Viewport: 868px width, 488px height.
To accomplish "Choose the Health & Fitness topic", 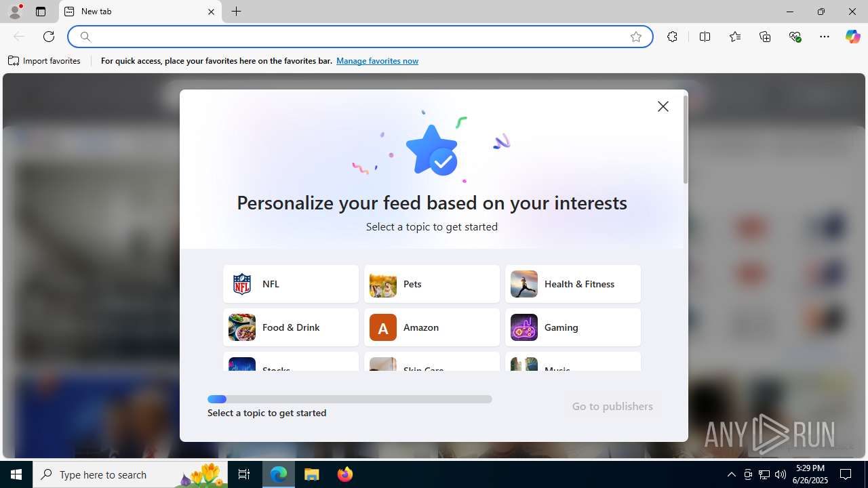I will point(573,284).
